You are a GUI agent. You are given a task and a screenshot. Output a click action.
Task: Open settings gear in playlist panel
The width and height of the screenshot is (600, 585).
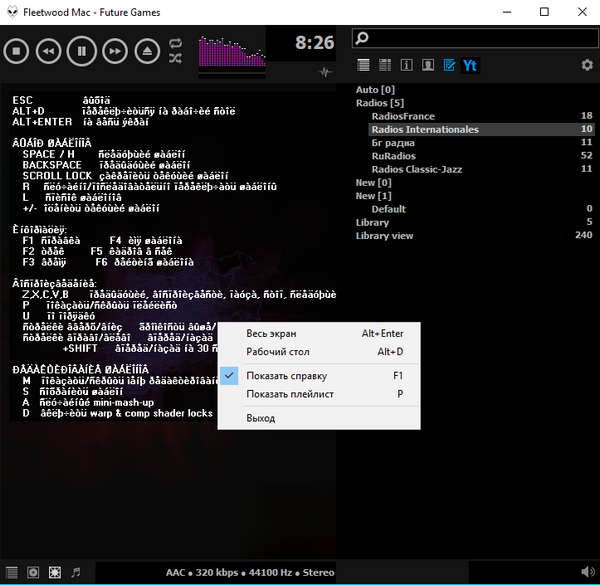pos(587,66)
